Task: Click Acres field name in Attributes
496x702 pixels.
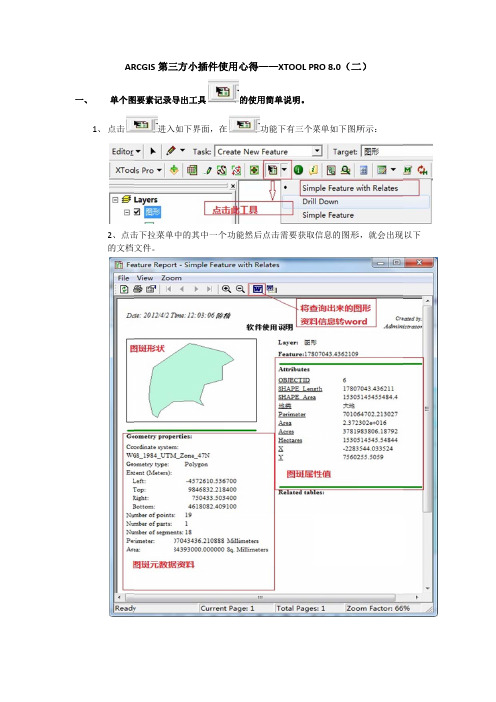Action: point(286,431)
